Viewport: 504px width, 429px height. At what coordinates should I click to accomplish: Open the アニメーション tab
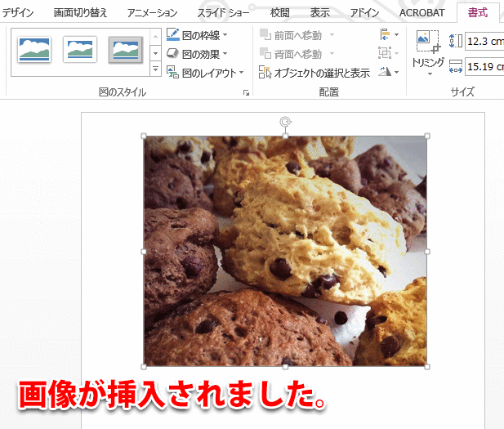pos(153,13)
